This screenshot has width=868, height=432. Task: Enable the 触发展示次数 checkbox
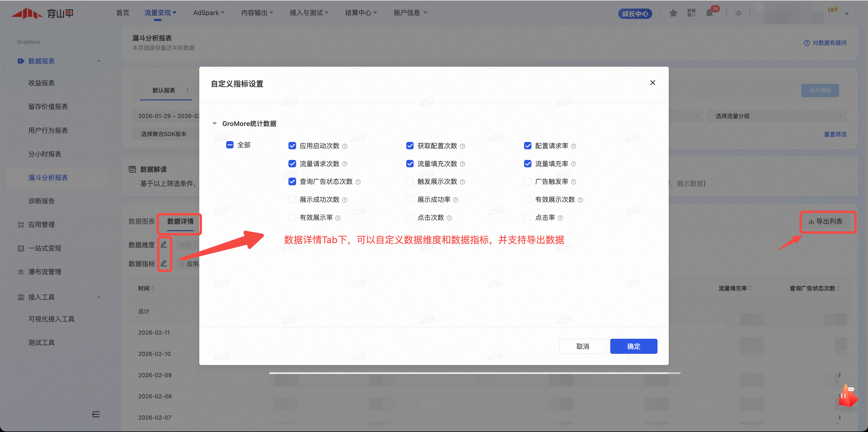pos(410,181)
